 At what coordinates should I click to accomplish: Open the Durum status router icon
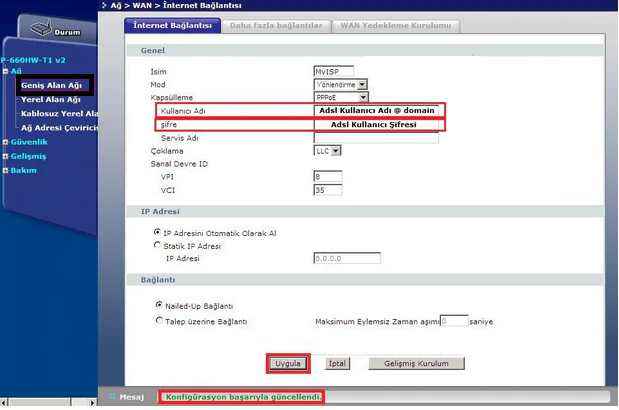[x=41, y=28]
